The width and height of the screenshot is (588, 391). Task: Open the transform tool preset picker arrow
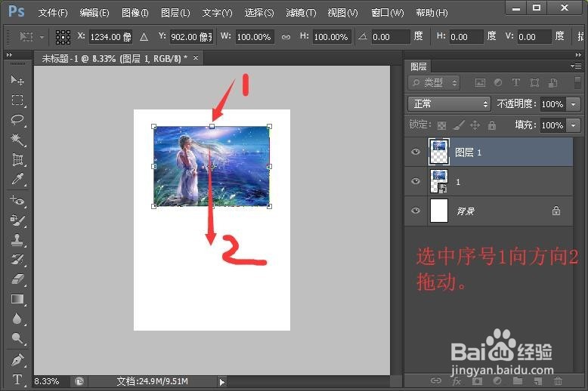[42, 37]
